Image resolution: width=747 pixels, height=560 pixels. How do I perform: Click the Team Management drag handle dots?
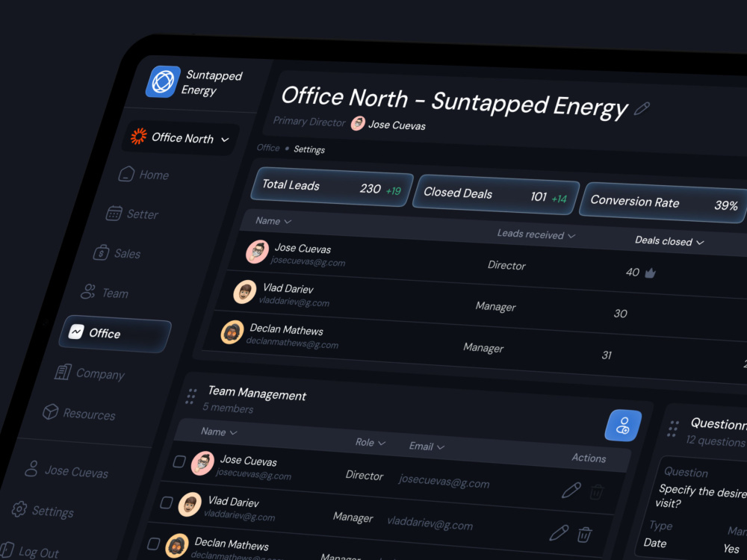point(191,396)
